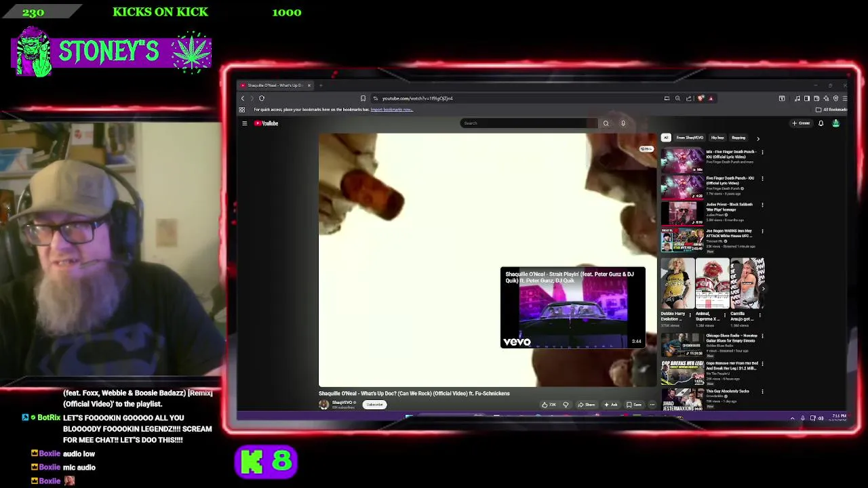Open the ShaqVEVO channel name link
The height and width of the screenshot is (488, 868).
[x=342, y=403]
